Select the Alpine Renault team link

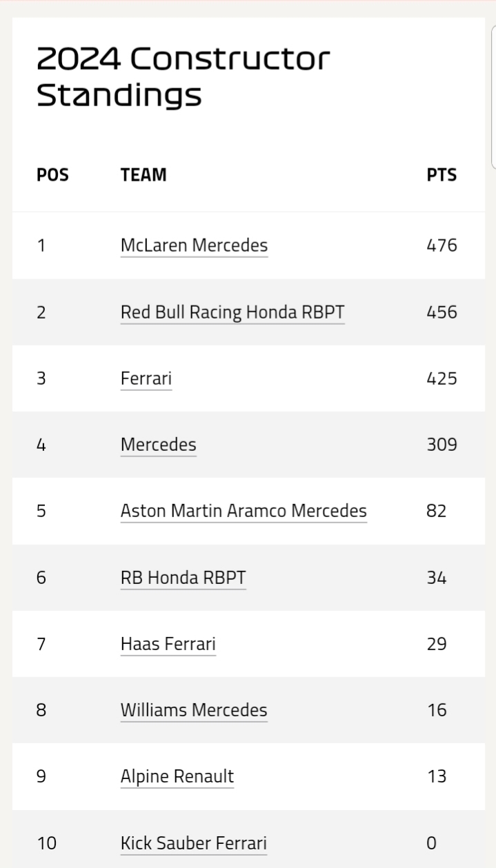[x=177, y=776]
